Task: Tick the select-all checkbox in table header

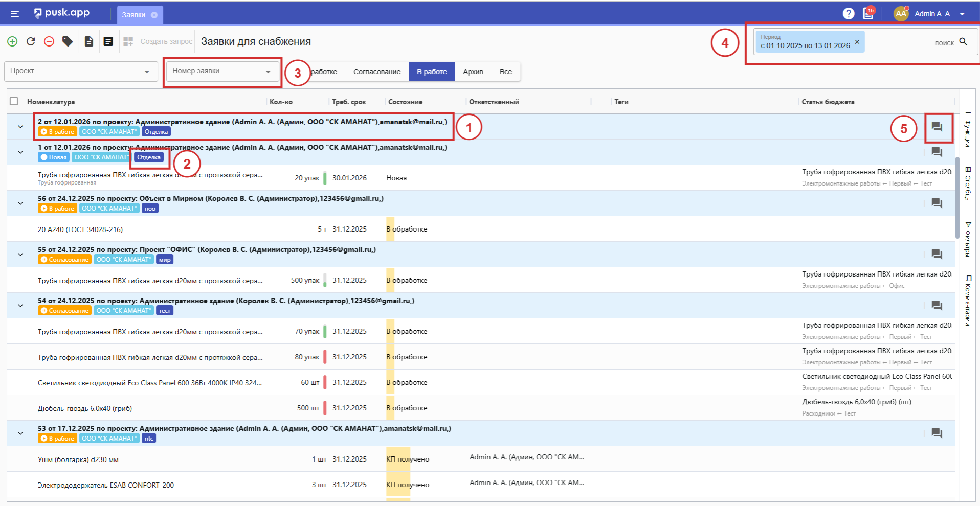Action: [14, 102]
